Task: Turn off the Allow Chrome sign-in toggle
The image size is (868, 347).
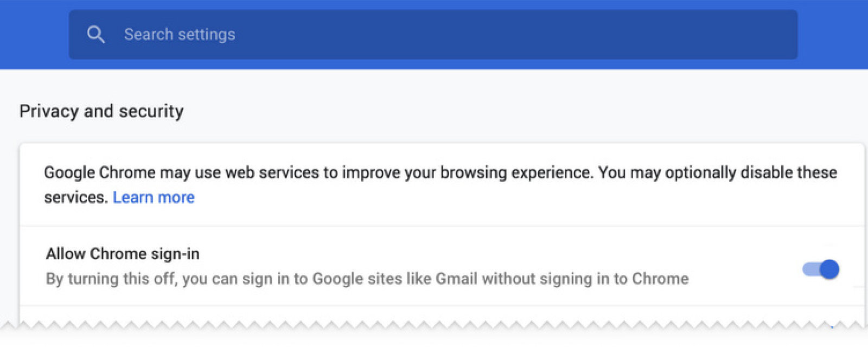Action: click(820, 269)
